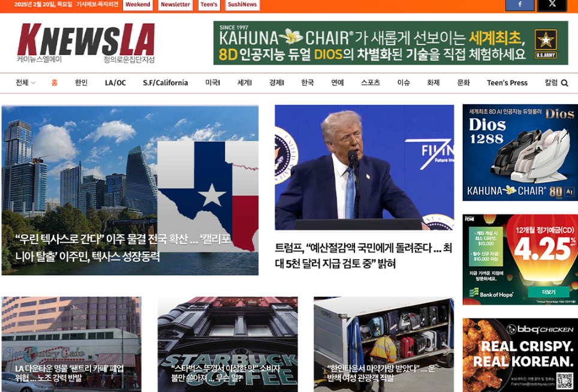Click the Weekend button
The image size is (578, 392).
pos(137,5)
